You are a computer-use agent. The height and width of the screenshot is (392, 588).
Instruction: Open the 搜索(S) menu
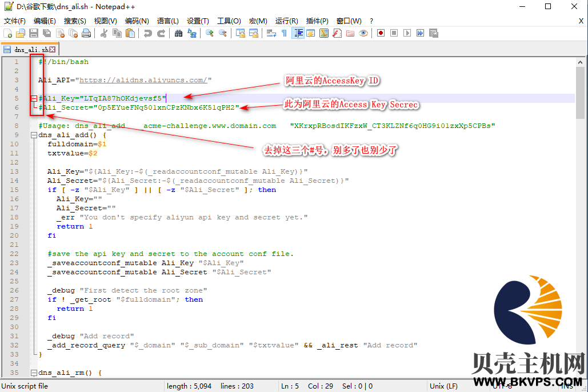click(75, 21)
